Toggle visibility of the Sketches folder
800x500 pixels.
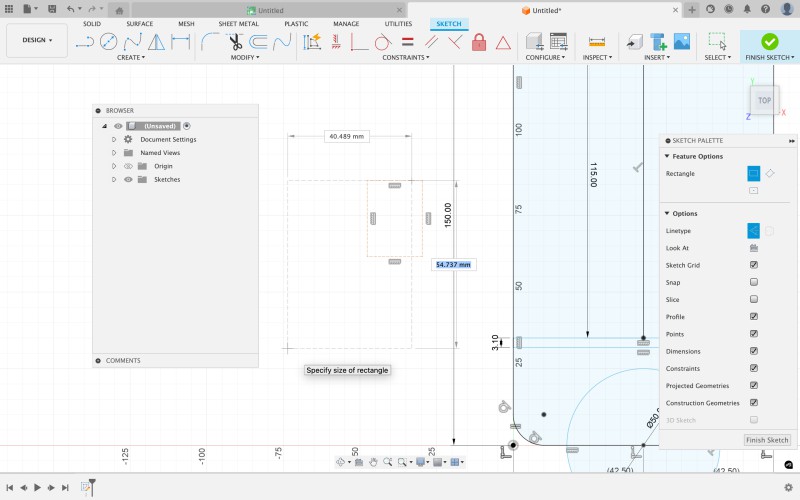point(128,179)
